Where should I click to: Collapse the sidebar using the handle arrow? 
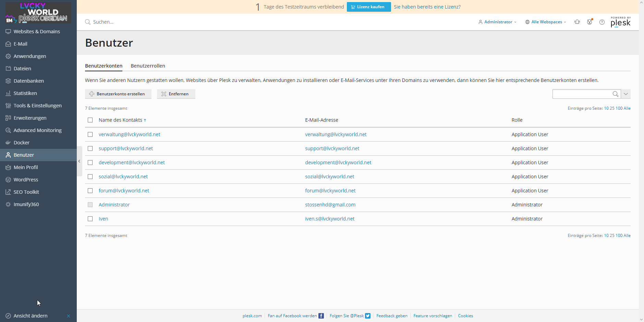[79, 161]
